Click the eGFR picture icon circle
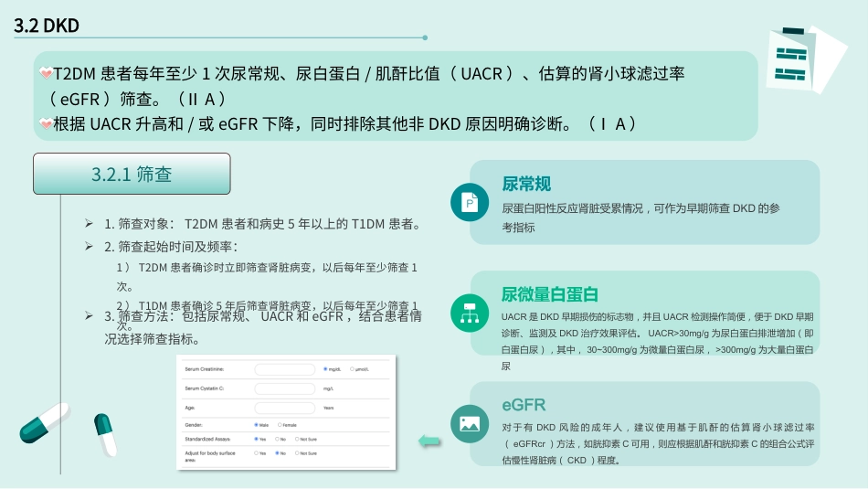868x489 pixels. point(470,424)
